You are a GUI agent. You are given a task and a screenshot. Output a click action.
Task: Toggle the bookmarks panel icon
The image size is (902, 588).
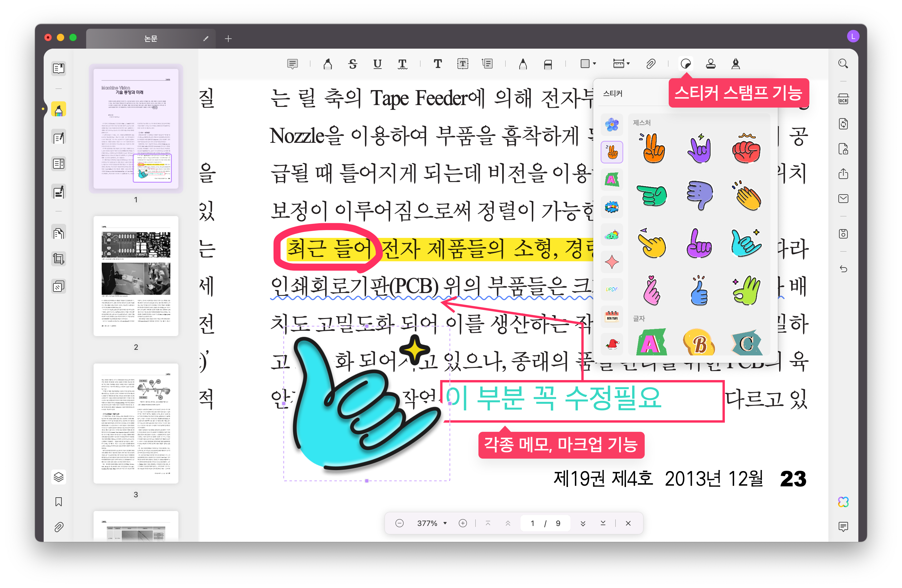(59, 502)
